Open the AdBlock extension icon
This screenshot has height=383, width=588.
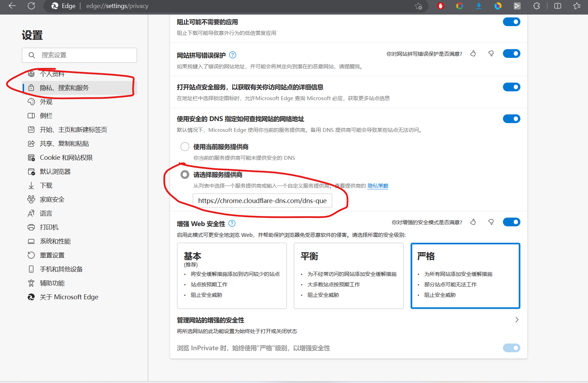(440, 6)
